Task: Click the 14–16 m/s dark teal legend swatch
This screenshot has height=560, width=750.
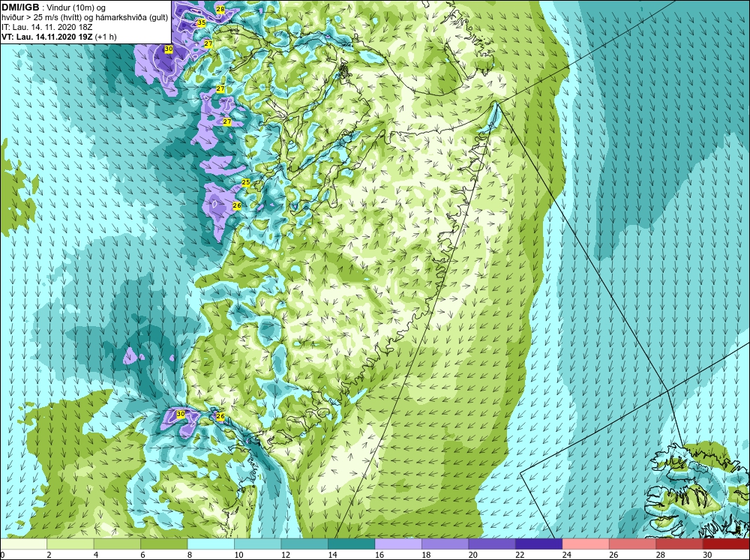Action: (x=352, y=544)
